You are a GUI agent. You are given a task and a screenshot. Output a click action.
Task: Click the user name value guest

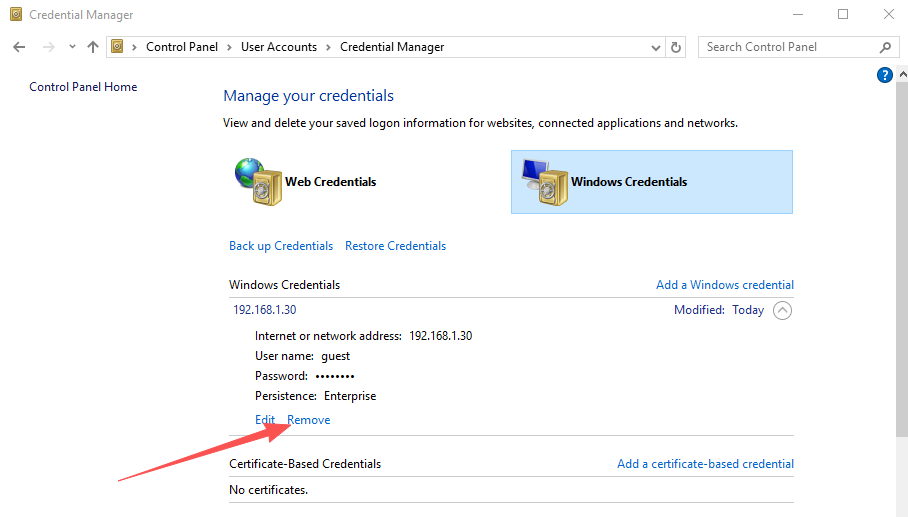[335, 356]
